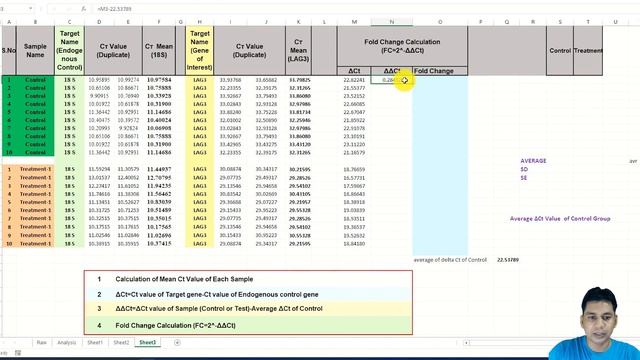The width and height of the screenshot is (640, 360).
Task: Add a new sheet with the plus icon
Action: coord(177,342)
